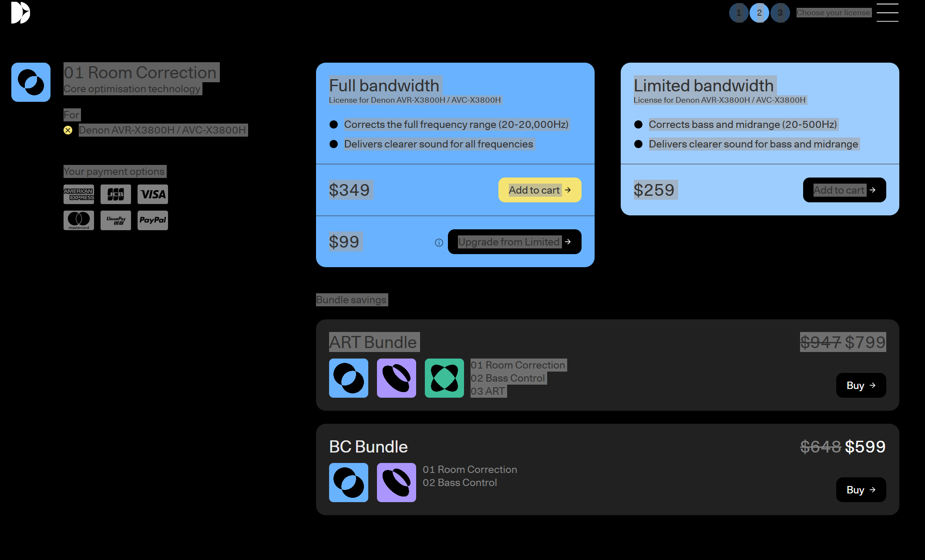The image size is (925, 560).
Task: Click the Room Correction product icon
Action: pos(31,82)
